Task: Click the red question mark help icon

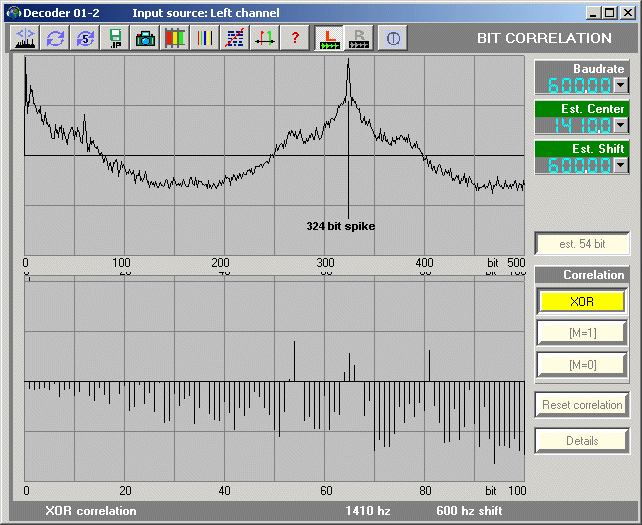Action: 295,38
